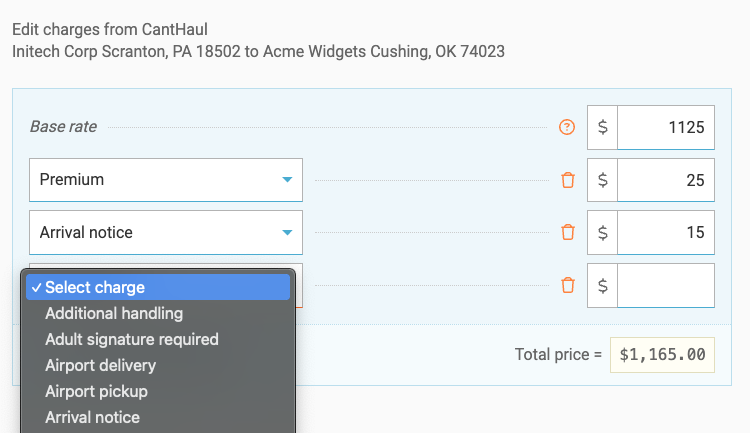Click the Total price value $1,165.00

(x=662, y=354)
